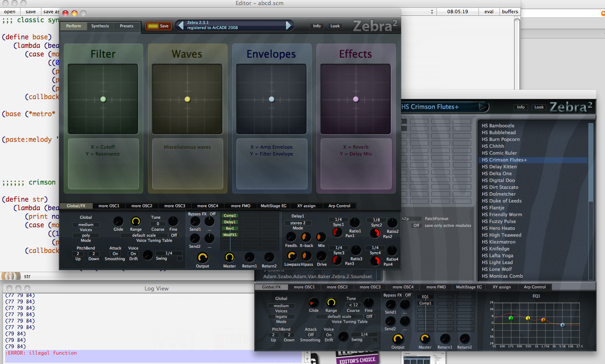Click the arrow next to HS Crimson Flutes+ title

pos(482,107)
